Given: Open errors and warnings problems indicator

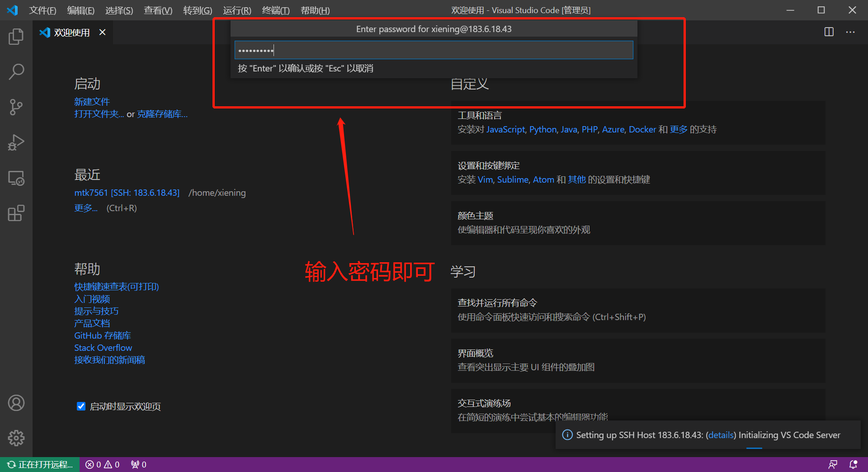Looking at the screenshot, I should tap(103, 464).
